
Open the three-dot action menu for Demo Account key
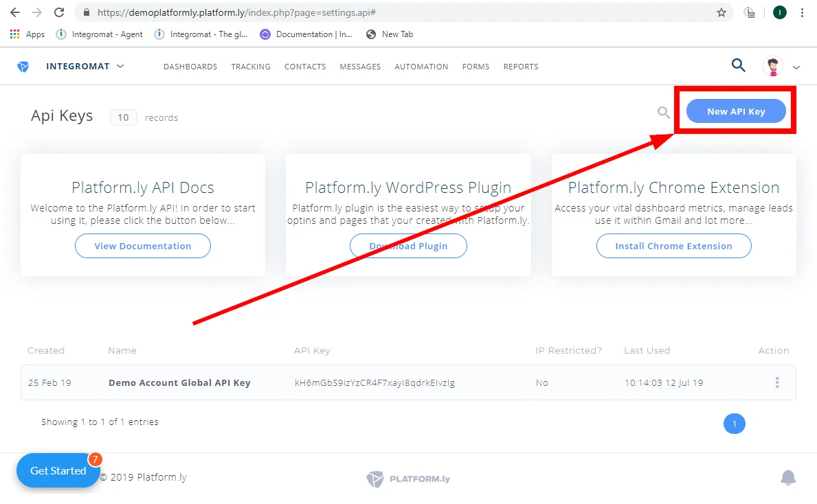pos(777,382)
